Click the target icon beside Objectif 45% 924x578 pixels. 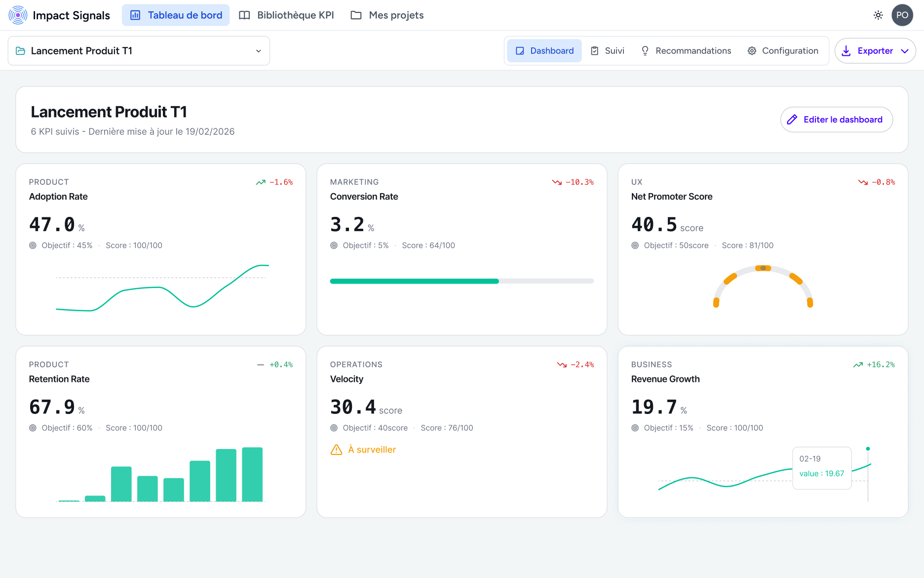pyautogui.click(x=33, y=246)
